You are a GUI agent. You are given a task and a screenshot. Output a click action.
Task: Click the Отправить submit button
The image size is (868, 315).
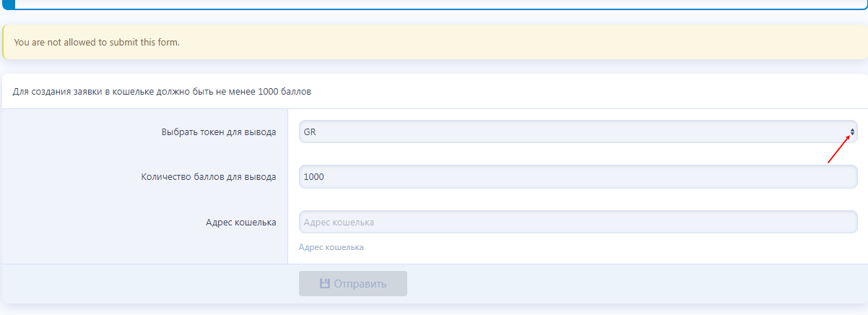[353, 284]
